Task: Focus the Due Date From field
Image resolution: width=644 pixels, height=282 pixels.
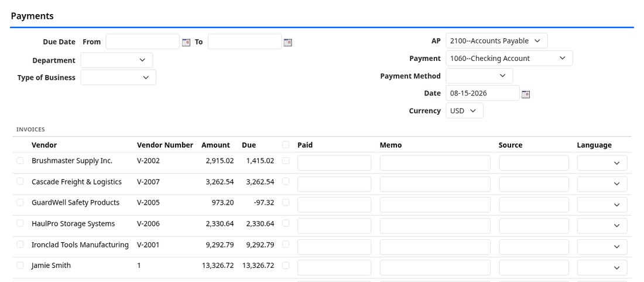Action: pos(142,42)
